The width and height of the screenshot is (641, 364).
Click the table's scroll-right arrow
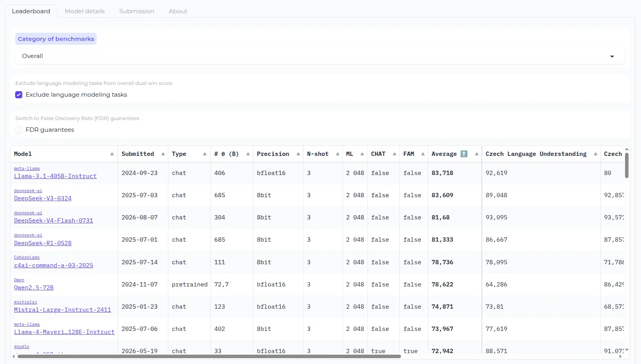coord(620,356)
